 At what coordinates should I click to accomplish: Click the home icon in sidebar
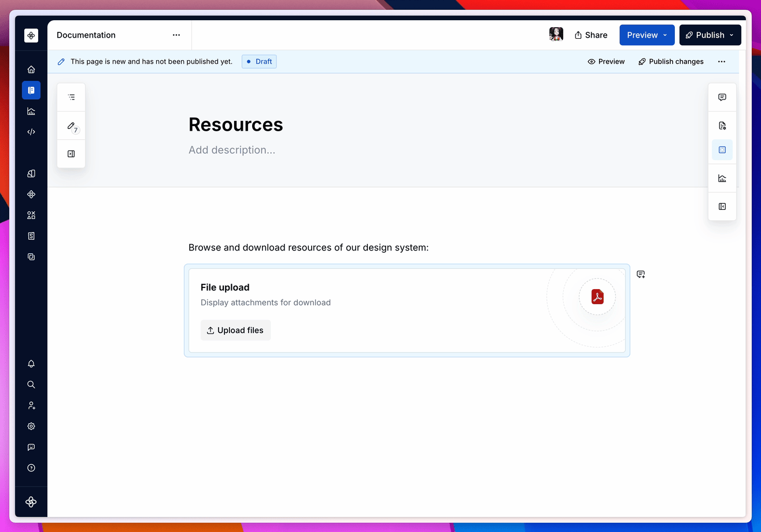(x=31, y=69)
